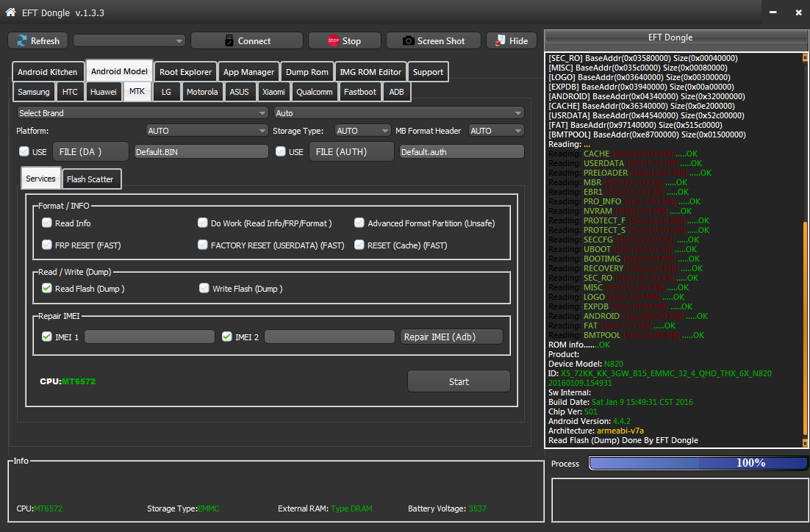This screenshot has width=810, height=532.
Task: Select the Qualcomm tab
Action: click(x=314, y=92)
